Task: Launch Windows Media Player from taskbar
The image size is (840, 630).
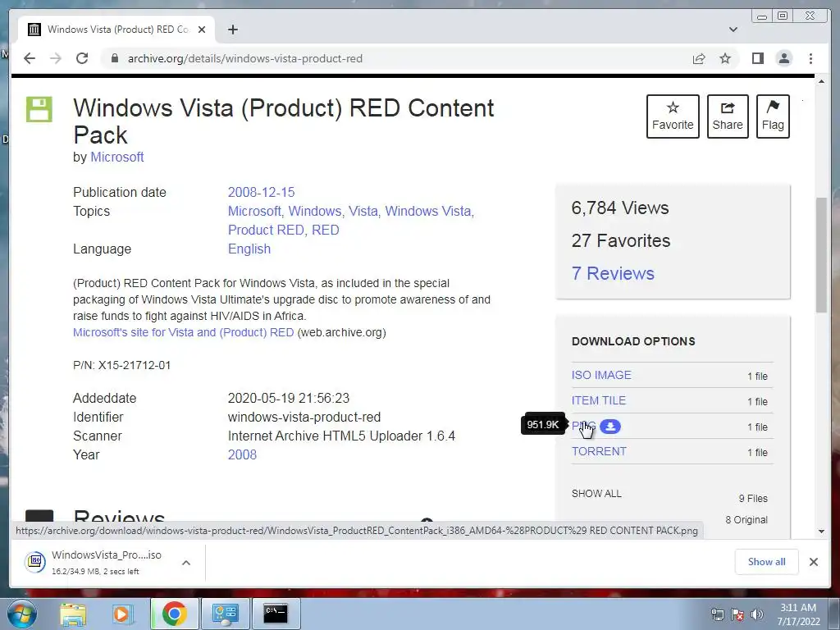Action: click(123, 614)
